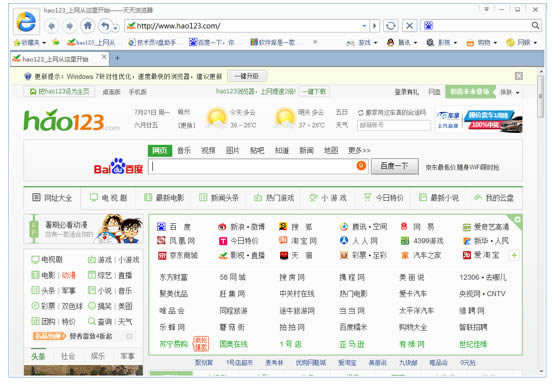Image resolution: width=560 pixels, height=386 pixels.
Task: Select the 视频 search tab
Action: 208,150
